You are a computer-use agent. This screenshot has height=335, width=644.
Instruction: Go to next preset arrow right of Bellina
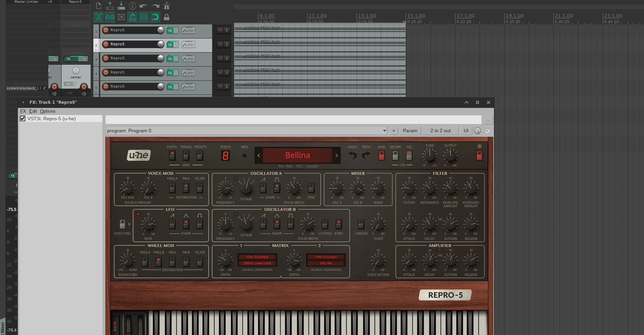[x=336, y=155]
